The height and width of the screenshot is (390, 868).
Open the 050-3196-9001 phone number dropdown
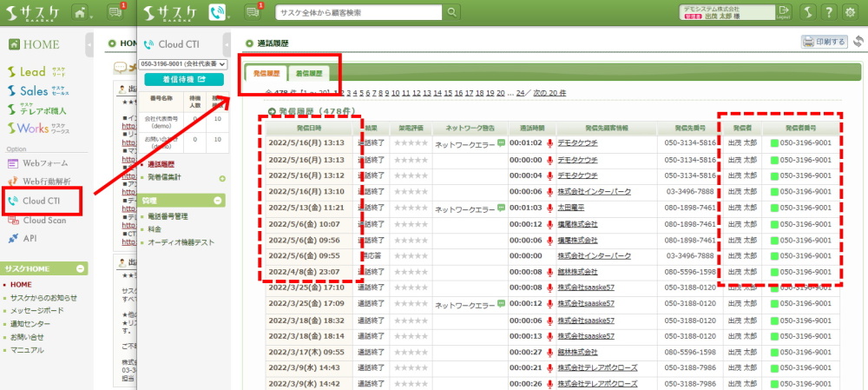pos(182,63)
